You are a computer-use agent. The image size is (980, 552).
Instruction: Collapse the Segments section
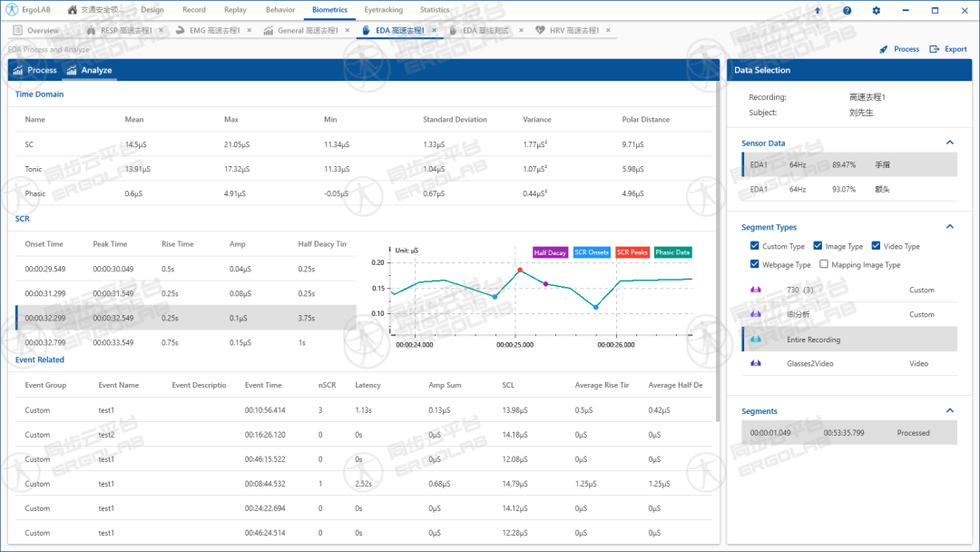950,411
